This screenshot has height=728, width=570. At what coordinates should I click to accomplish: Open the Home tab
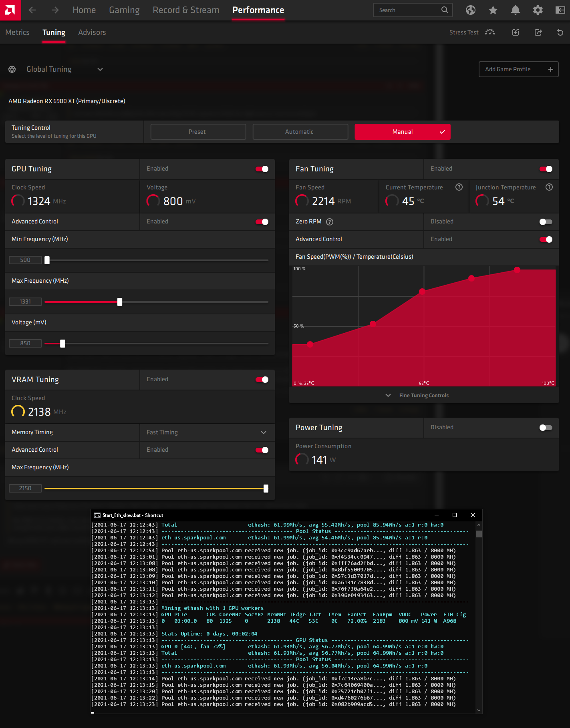click(84, 10)
